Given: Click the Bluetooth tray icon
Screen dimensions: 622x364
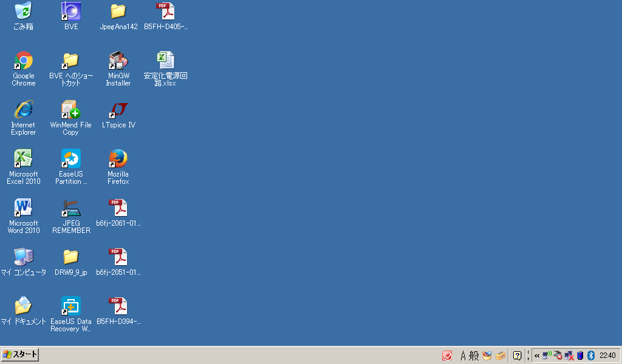Looking at the screenshot, I should tap(590, 356).
